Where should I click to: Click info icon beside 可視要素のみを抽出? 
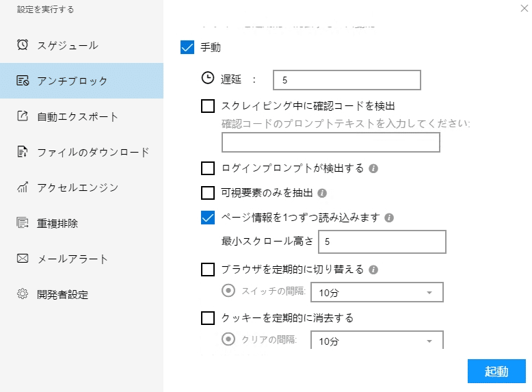[322, 193]
